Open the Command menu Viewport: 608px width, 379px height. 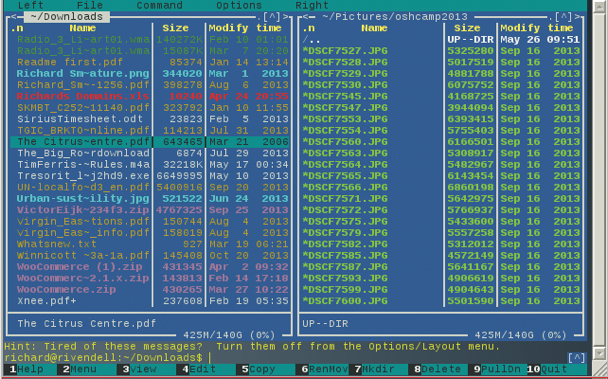[x=159, y=5]
